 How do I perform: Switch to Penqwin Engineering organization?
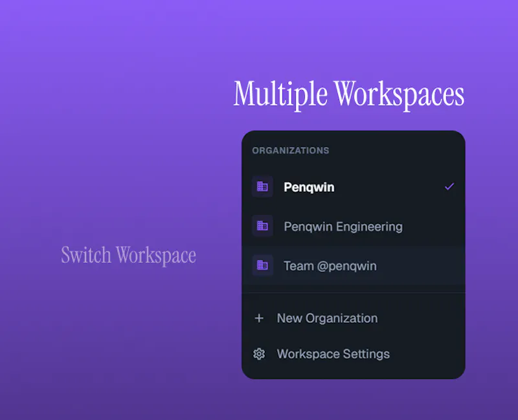(x=354, y=227)
